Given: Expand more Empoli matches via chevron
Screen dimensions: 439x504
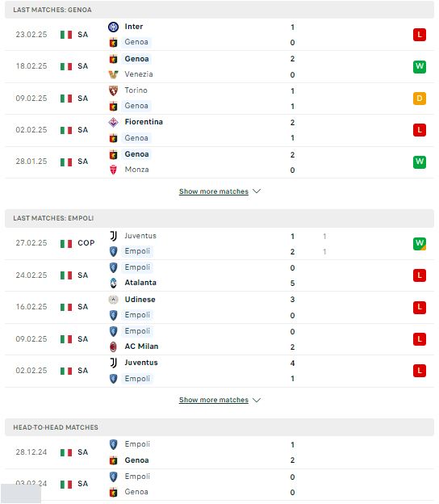Looking at the screenshot, I should coord(257,400).
